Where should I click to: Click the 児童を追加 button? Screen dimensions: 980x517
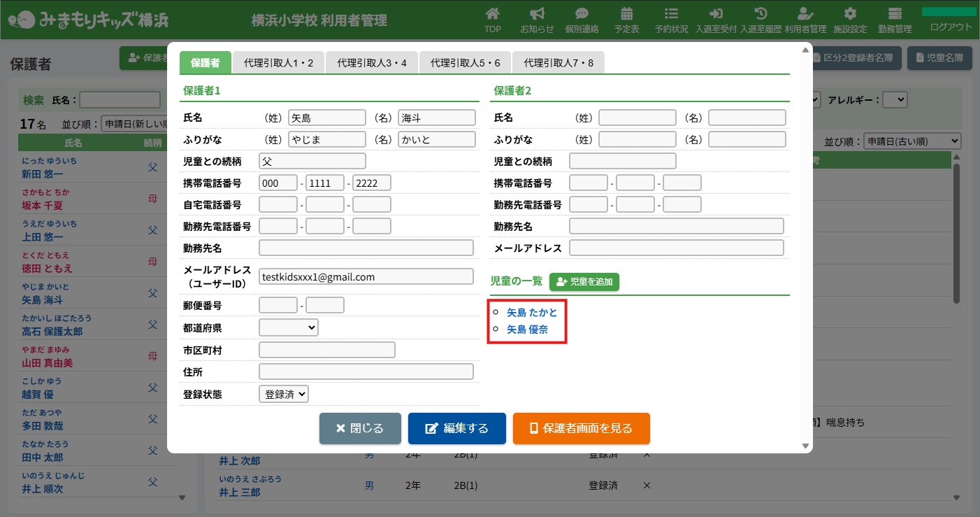tap(584, 282)
